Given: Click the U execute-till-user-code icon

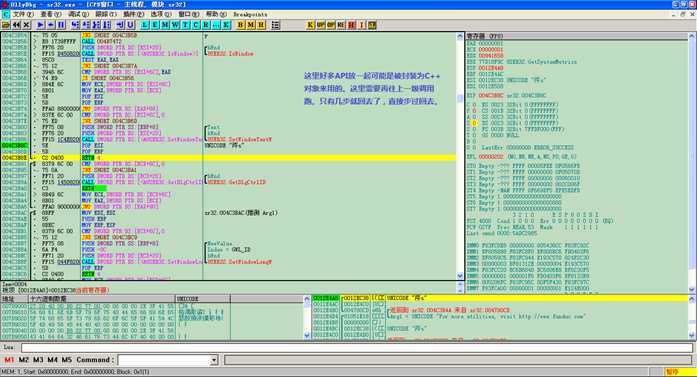Looking at the screenshot, I should (x=130, y=25).
